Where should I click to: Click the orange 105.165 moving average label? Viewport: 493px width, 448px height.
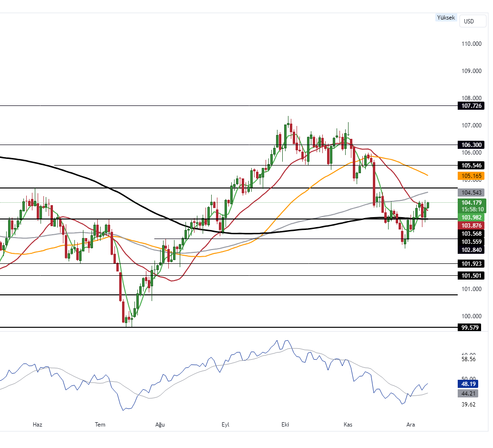470,176
